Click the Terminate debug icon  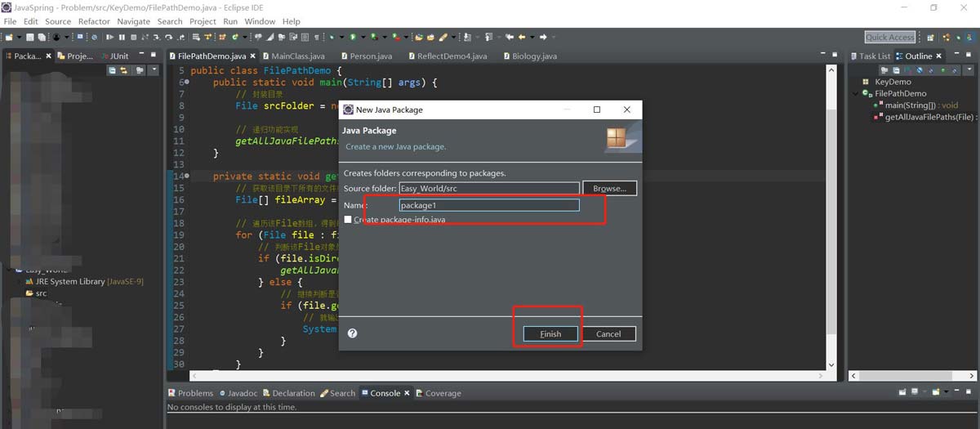coord(134,37)
